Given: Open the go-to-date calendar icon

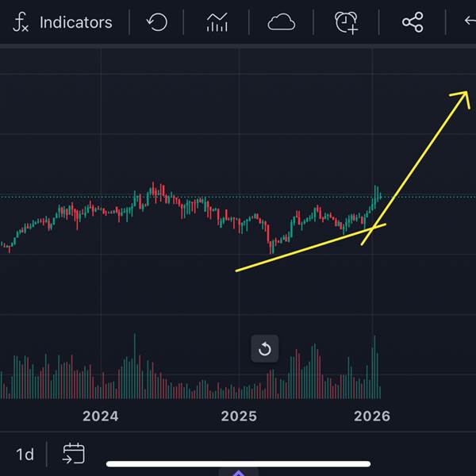Looking at the screenshot, I should pyautogui.click(x=74, y=454).
